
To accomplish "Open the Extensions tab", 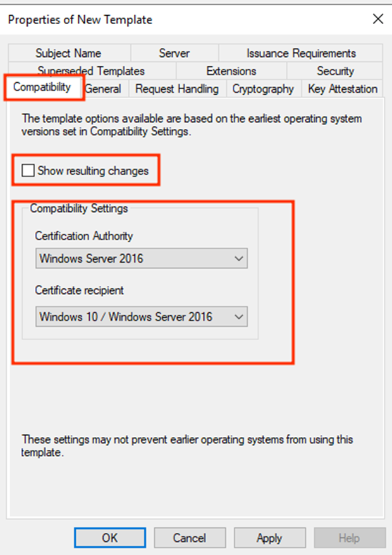I will click(x=231, y=71).
